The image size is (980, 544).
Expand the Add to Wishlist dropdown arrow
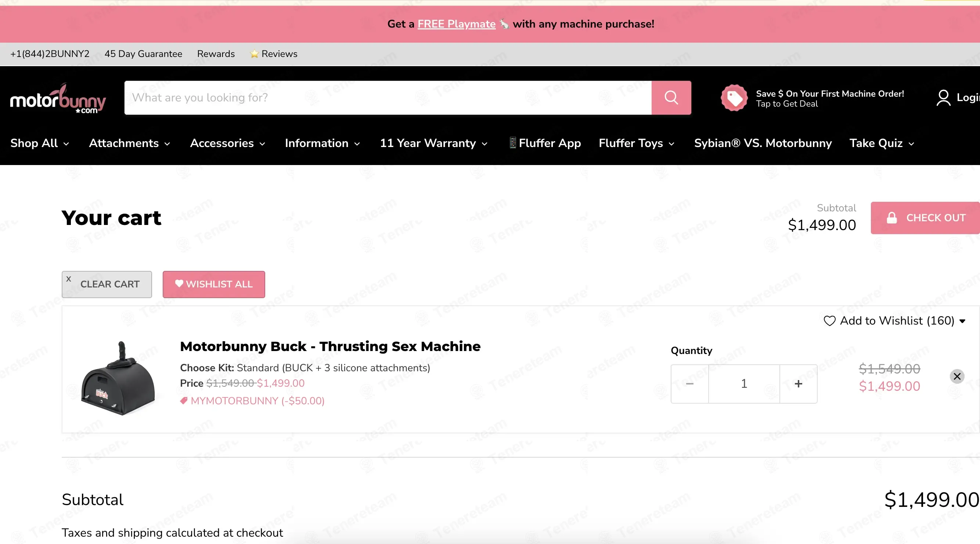(x=962, y=321)
